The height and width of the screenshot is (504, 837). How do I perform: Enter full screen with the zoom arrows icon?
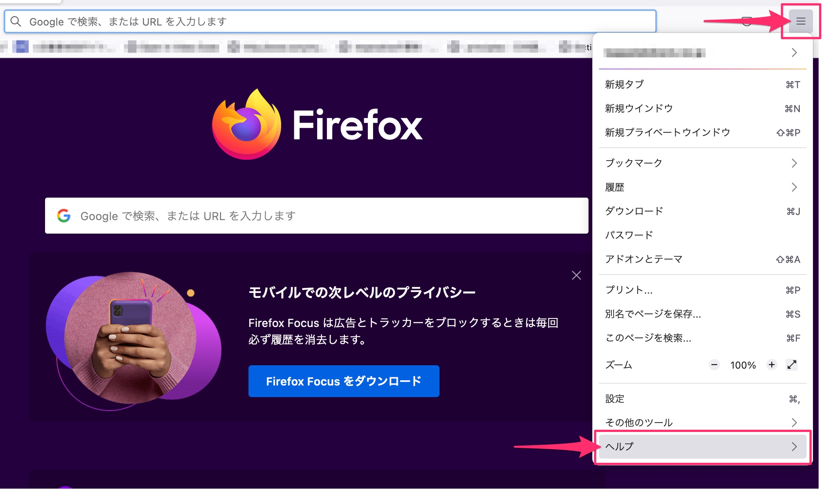tap(792, 364)
